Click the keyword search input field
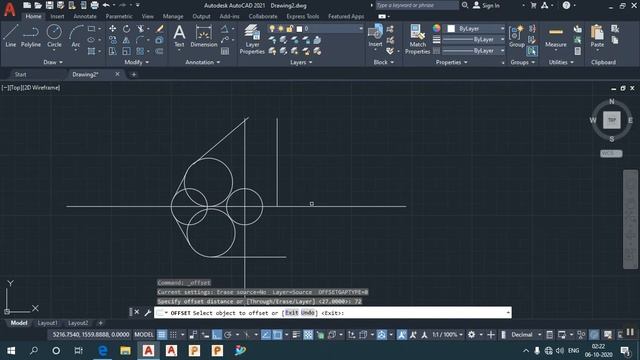 (x=417, y=5)
